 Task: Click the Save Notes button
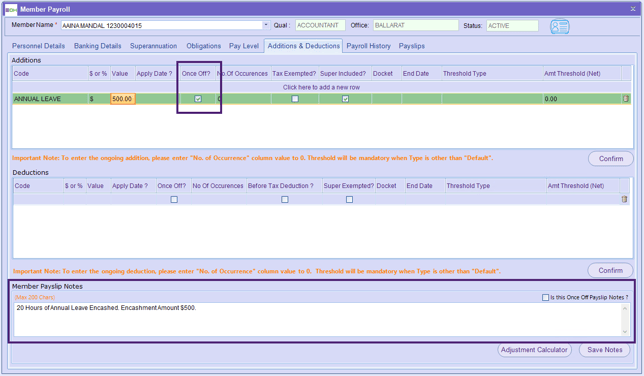pyautogui.click(x=605, y=350)
